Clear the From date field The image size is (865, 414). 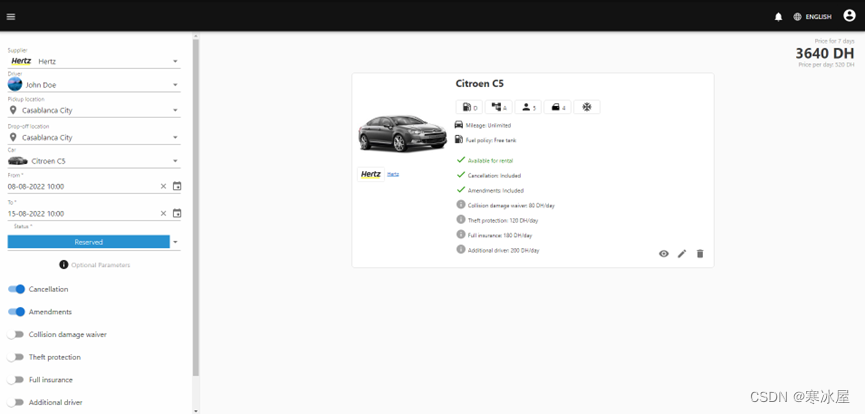pyautogui.click(x=163, y=187)
